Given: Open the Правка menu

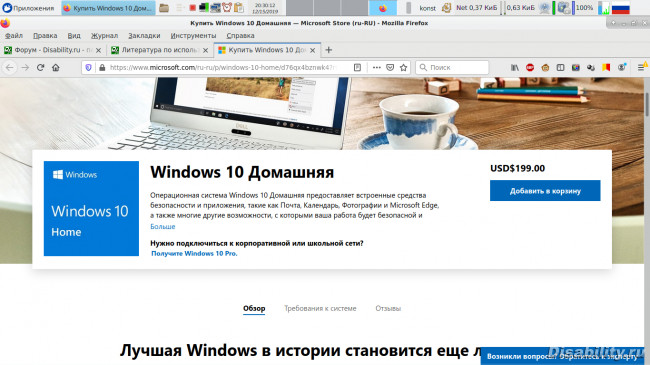Looking at the screenshot, I should pos(45,36).
